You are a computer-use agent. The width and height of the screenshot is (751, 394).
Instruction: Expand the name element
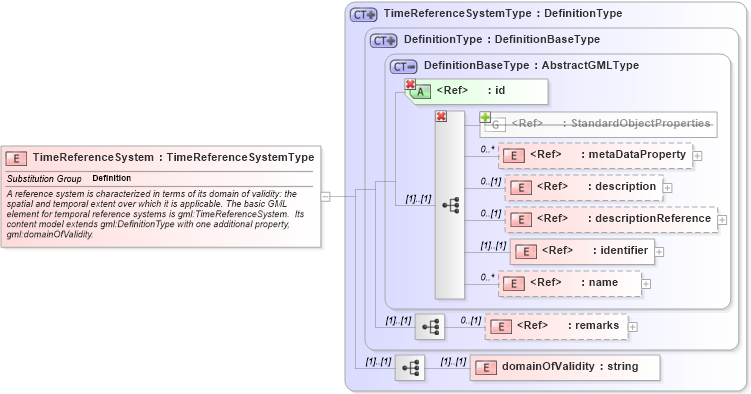click(x=646, y=284)
